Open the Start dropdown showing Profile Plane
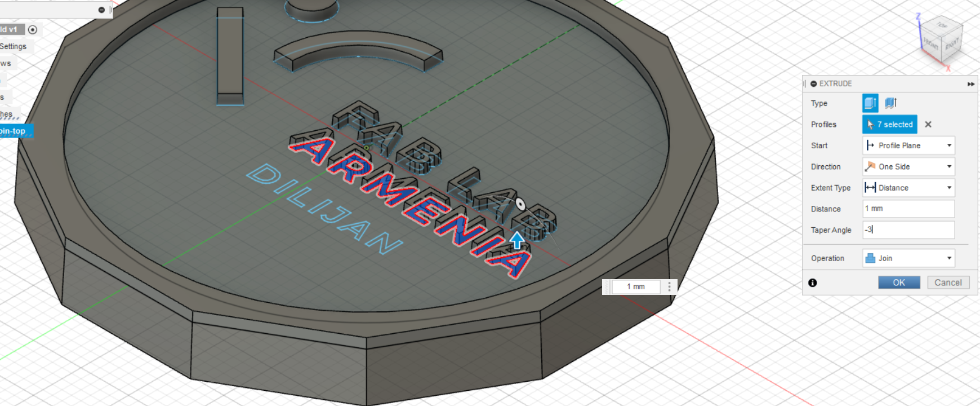This screenshot has height=406, width=980. (x=908, y=145)
